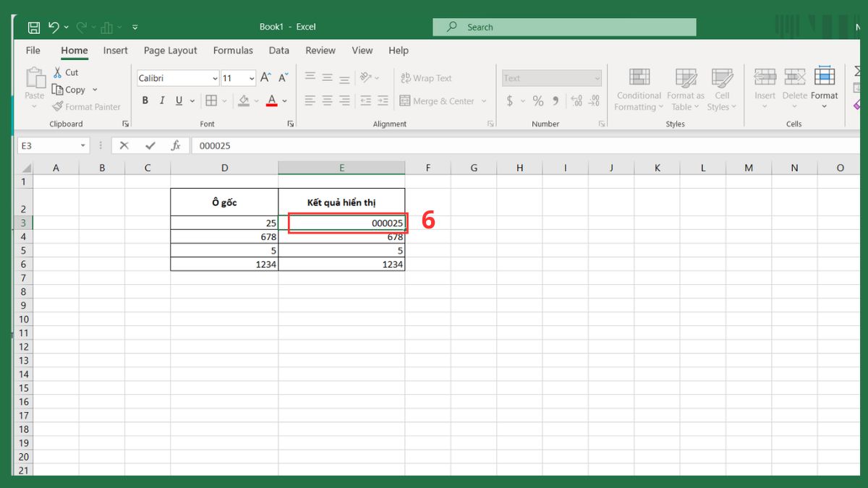Click the Cut scissors icon
This screenshot has height=488, width=868.
tap(59, 72)
